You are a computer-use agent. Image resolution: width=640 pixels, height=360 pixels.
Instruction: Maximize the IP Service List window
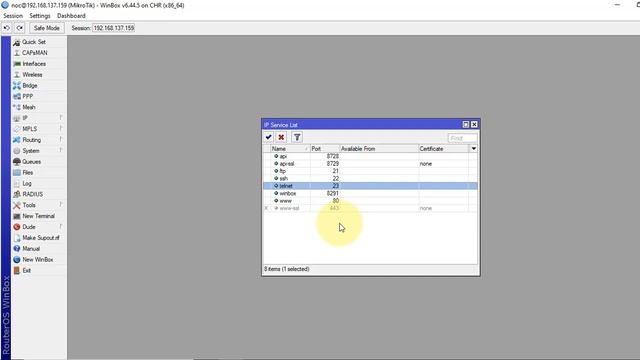click(466, 124)
